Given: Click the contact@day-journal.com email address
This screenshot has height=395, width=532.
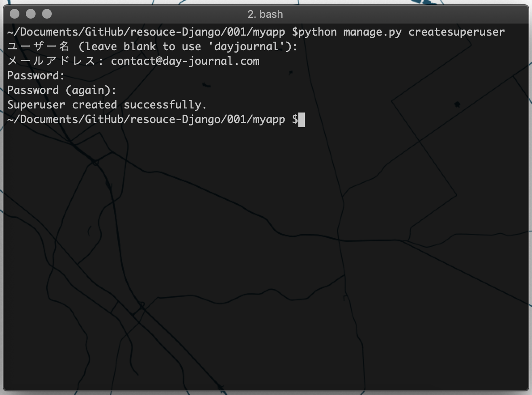Looking at the screenshot, I should pos(185,61).
